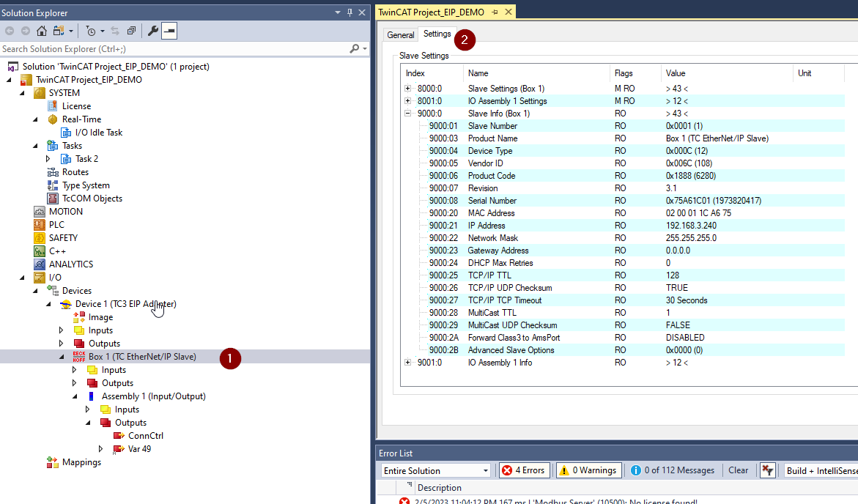Viewport: 858px width, 504px height.
Task: Select the TwinCAT Project_EIP_DEMO document tab
Action: click(x=431, y=12)
